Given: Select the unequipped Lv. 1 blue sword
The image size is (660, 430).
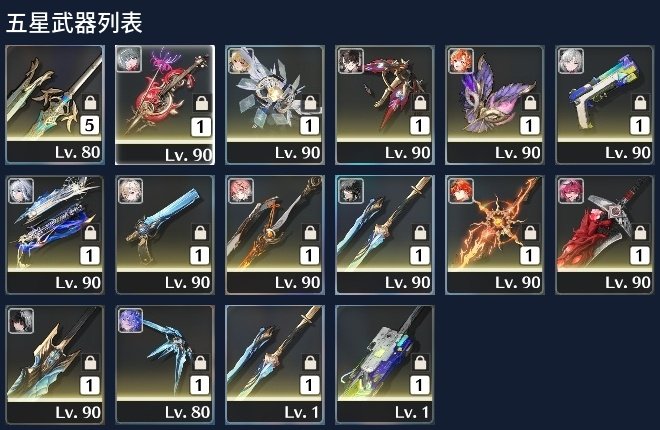Looking at the screenshot, I should [275, 364].
